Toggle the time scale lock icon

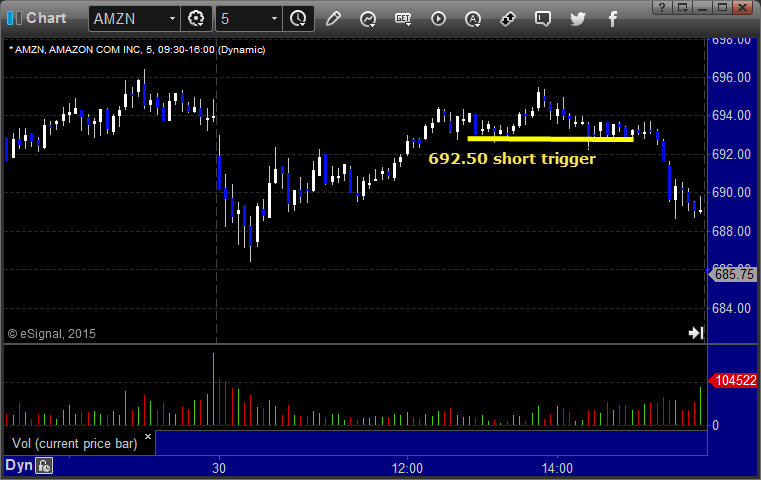(44, 466)
